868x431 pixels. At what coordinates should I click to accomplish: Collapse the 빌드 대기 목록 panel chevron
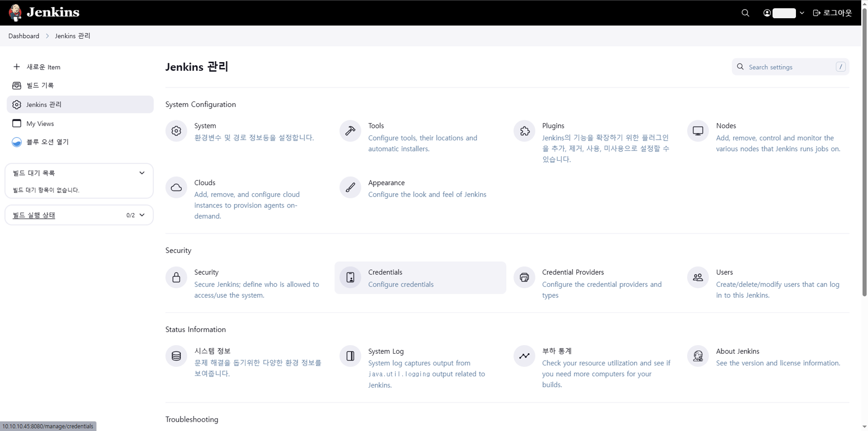click(x=142, y=173)
